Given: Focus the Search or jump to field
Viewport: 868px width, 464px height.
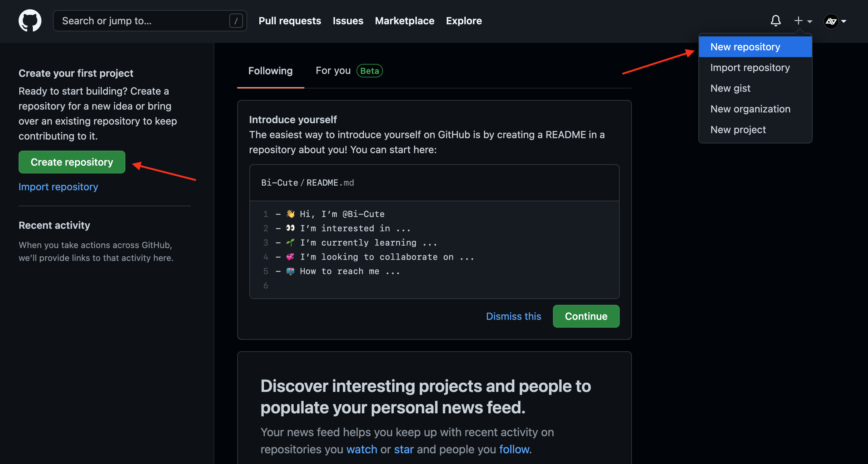Looking at the screenshot, I should 143,21.
